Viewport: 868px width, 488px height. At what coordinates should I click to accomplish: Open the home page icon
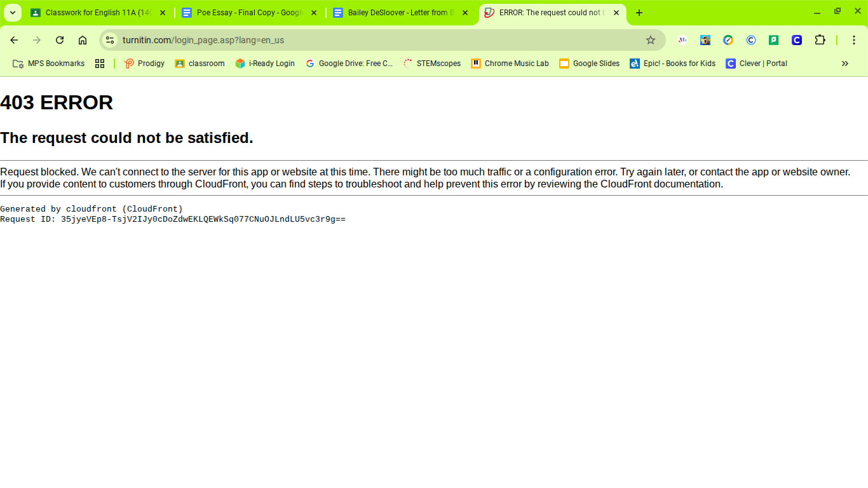[83, 40]
